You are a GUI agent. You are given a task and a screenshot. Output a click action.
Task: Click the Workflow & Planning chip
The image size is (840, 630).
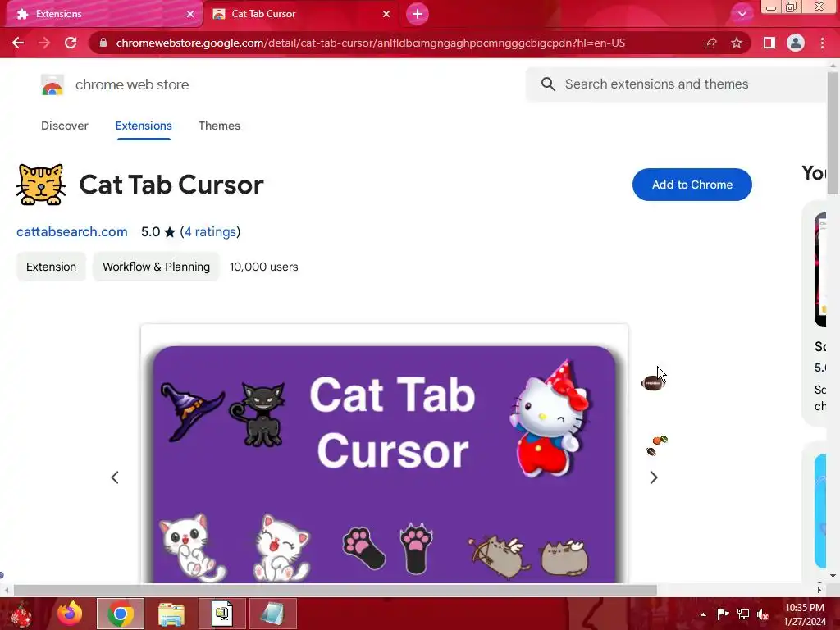pos(156,267)
